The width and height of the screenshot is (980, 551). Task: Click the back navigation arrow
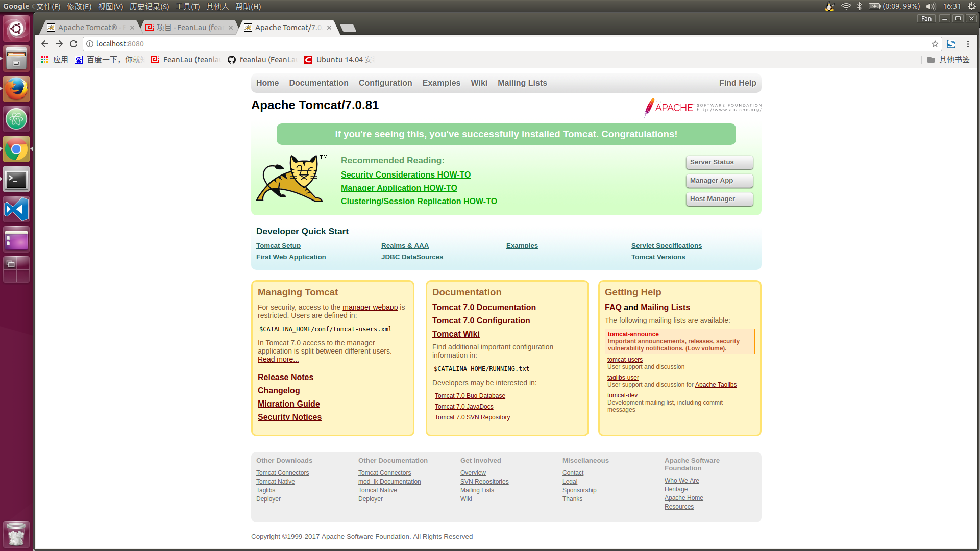[x=45, y=44]
